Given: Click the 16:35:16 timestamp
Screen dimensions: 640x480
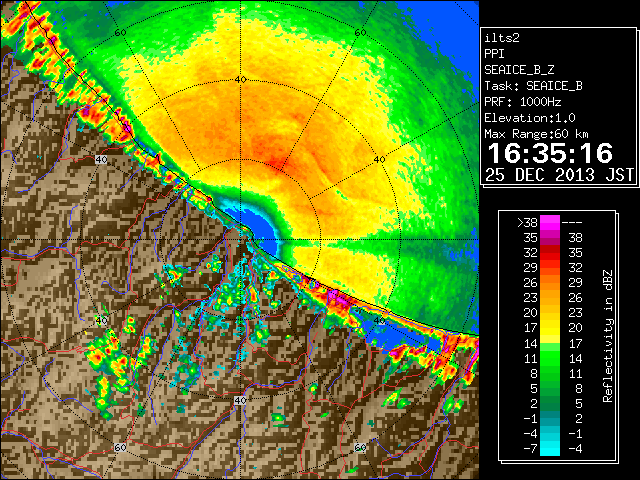Looking at the screenshot, I should pos(550,153).
